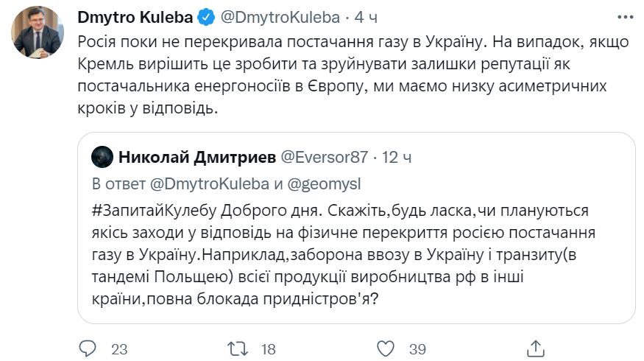Viewport: 644px width, 361px height.
Task: Click the reply speech bubble icon
Action: click(86, 347)
